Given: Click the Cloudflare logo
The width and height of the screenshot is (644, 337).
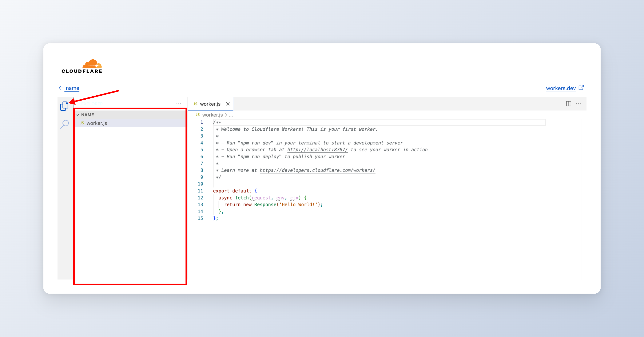Looking at the screenshot, I should point(82,66).
